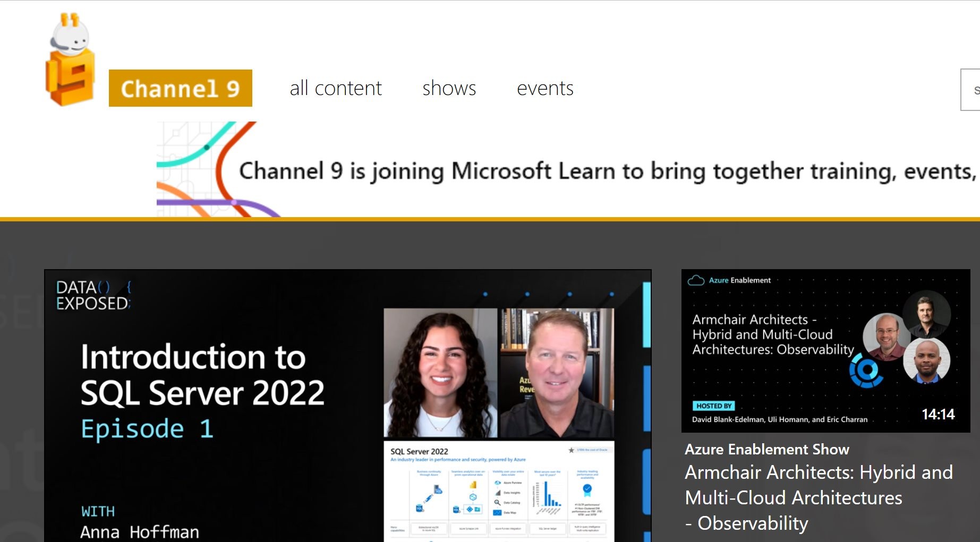Open the events page
The width and height of the screenshot is (980, 542).
click(545, 88)
